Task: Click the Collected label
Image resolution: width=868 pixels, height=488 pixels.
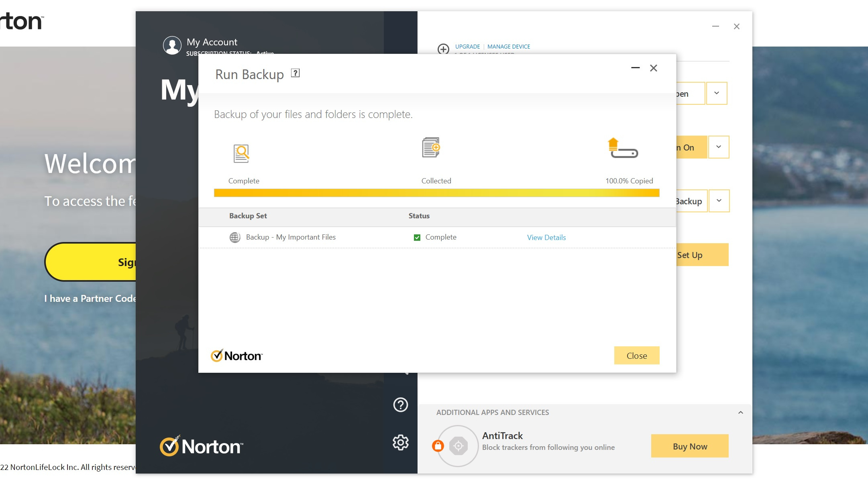Action: 436,181
